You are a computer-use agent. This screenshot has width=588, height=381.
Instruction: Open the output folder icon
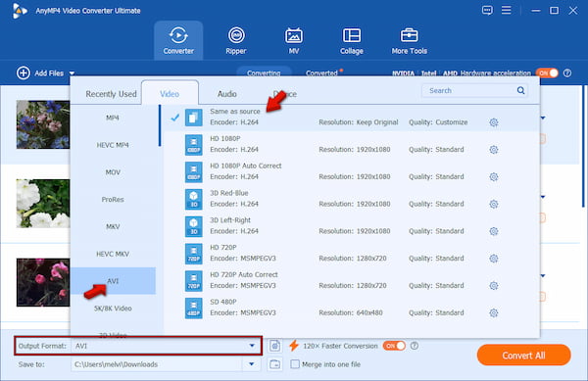click(274, 364)
